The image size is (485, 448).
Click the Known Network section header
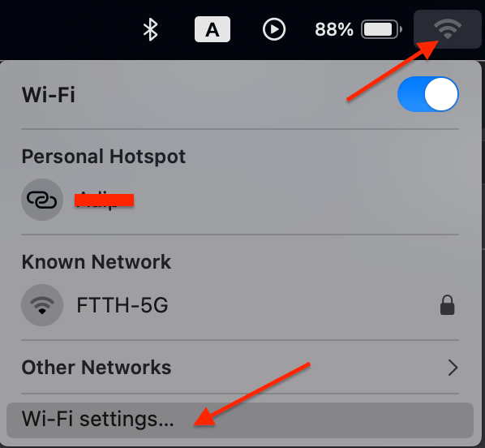(x=97, y=262)
